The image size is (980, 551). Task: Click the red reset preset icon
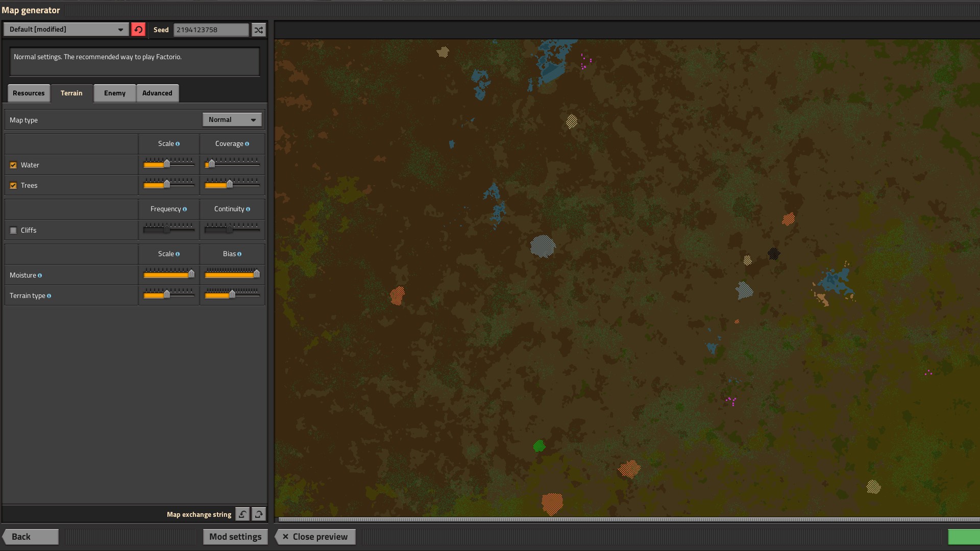tap(138, 30)
